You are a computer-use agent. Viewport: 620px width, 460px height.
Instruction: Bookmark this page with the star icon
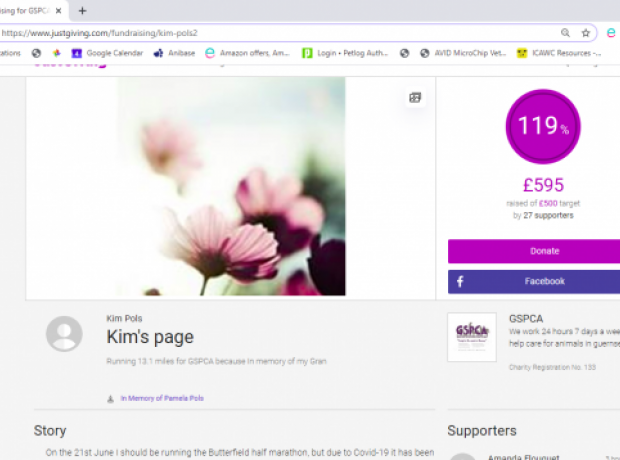586,33
